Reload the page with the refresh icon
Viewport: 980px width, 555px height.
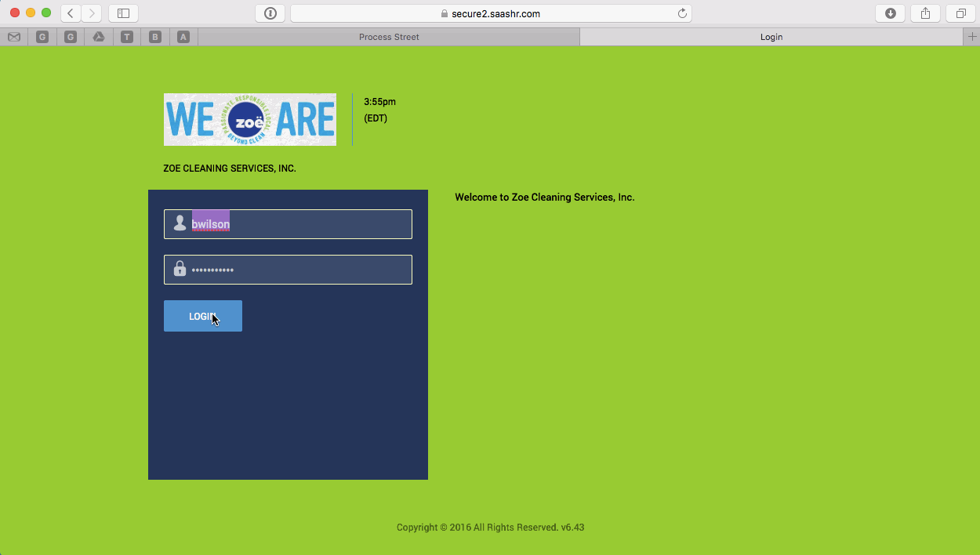coord(682,13)
